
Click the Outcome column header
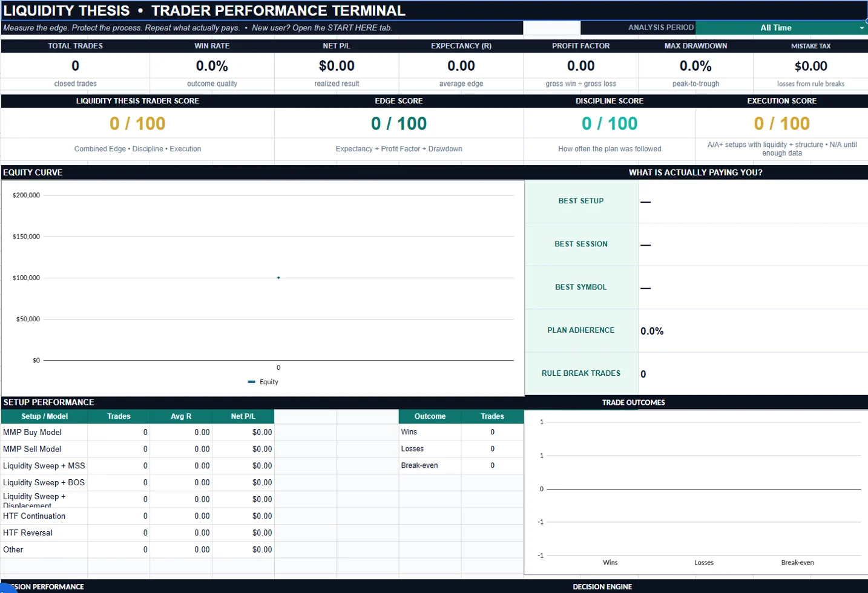tap(430, 416)
